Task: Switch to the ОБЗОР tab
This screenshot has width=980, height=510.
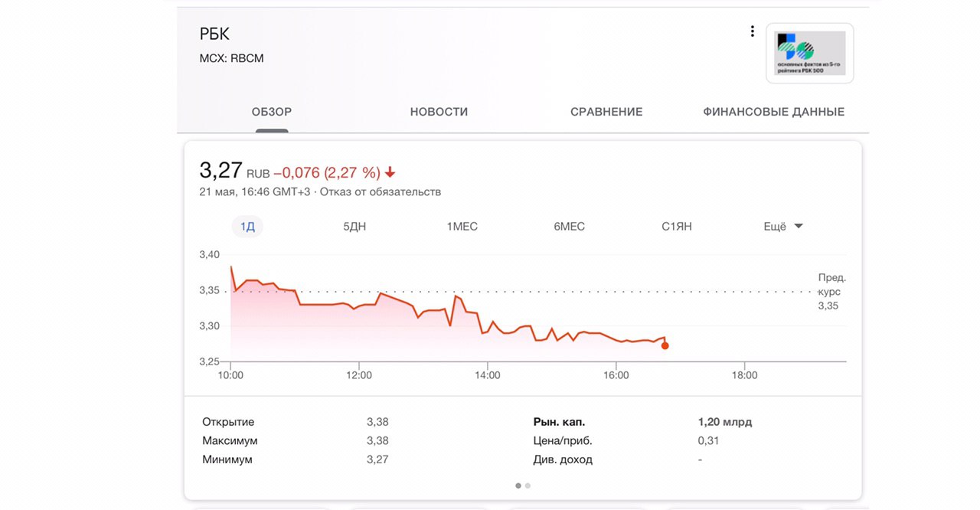Action: (272, 112)
